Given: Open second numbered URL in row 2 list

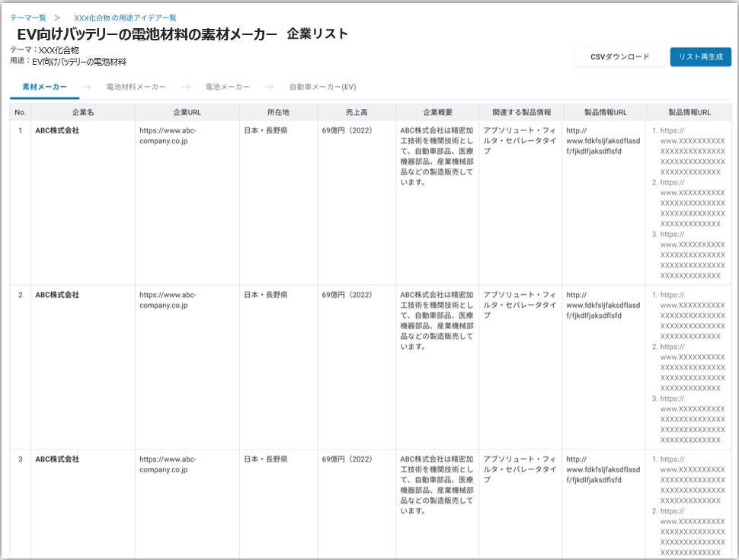Looking at the screenshot, I should 693,367.
